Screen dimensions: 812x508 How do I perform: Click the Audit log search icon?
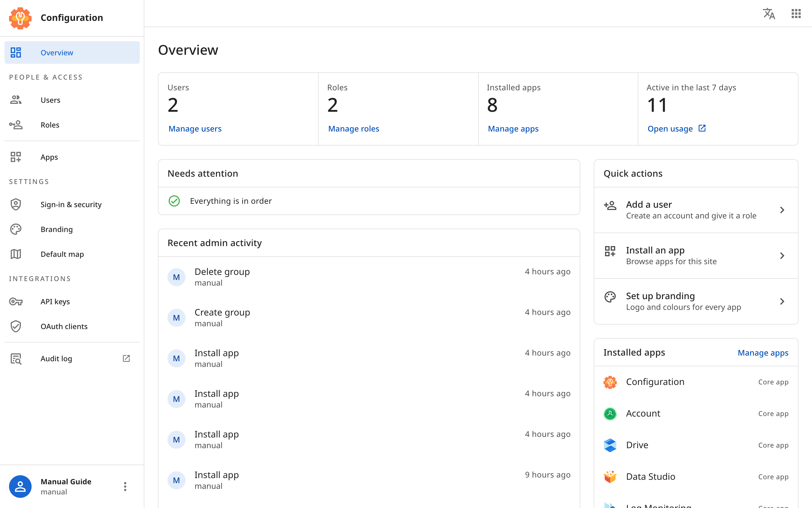coord(16,358)
